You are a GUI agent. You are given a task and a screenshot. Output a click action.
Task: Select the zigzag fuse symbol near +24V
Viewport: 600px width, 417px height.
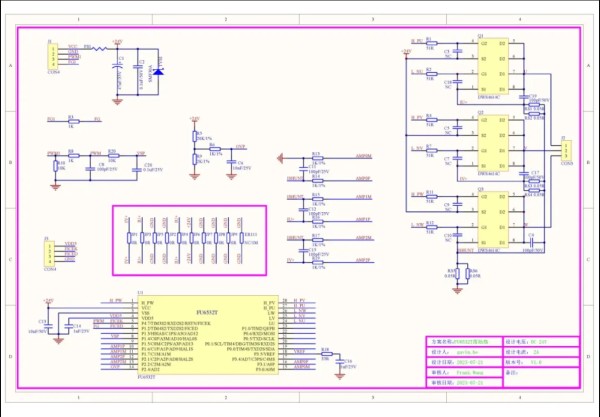(99, 49)
